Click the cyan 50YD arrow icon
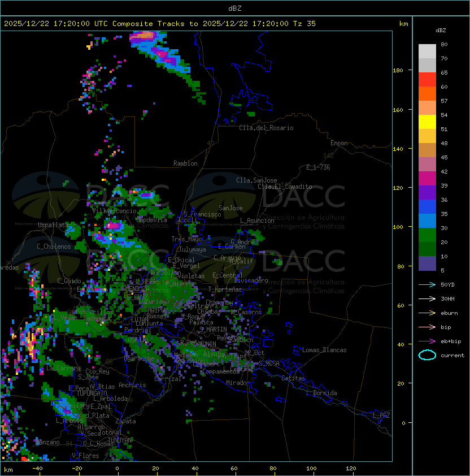The width and height of the screenshot is (470, 476). 427,284
